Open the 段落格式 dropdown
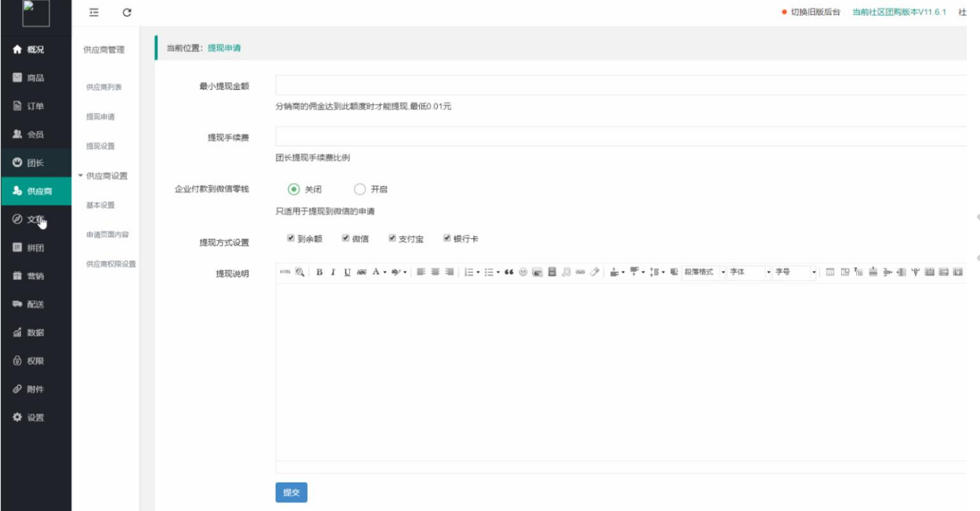This screenshot has height=511, width=980. point(704,272)
